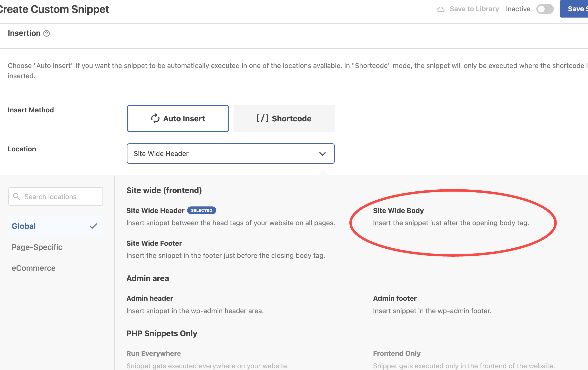
Task: Toggle the Inactive switch to activate snippet
Action: click(x=545, y=9)
